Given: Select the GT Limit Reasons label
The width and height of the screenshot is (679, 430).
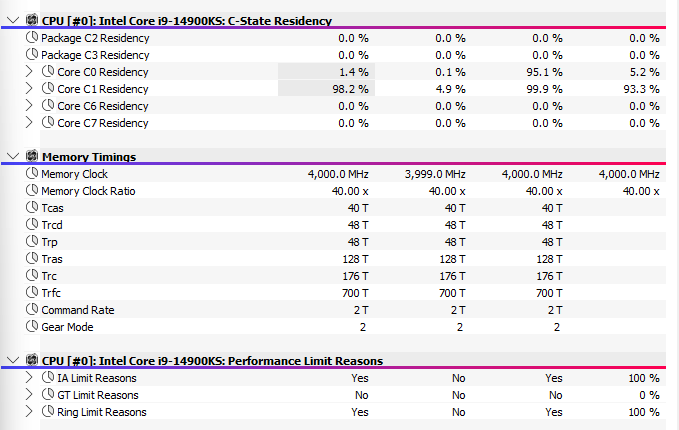Looking at the screenshot, I should tap(98, 395).
